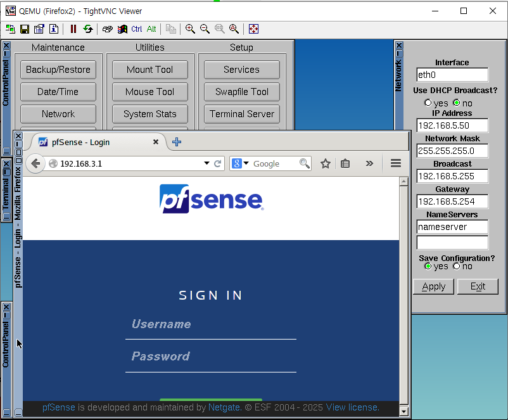This screenshot has width=508, height=420.
Task: Click the file transfer icon
Action: (171, 29)
